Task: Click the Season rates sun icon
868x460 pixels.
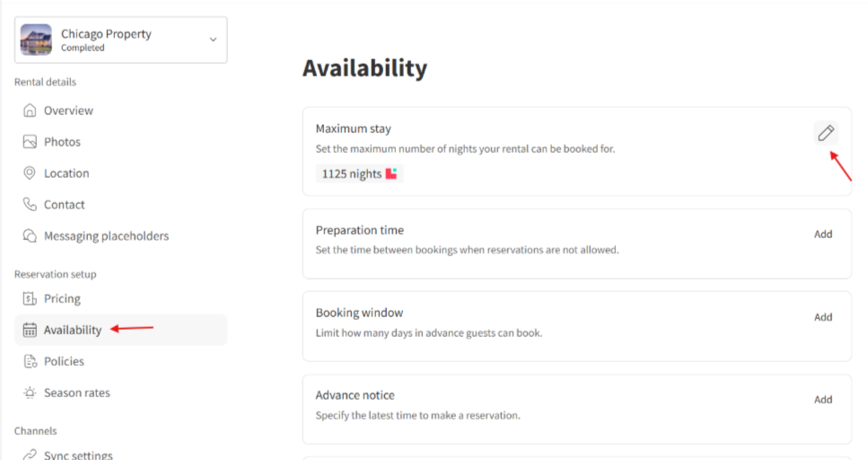Action: (30, 393)
